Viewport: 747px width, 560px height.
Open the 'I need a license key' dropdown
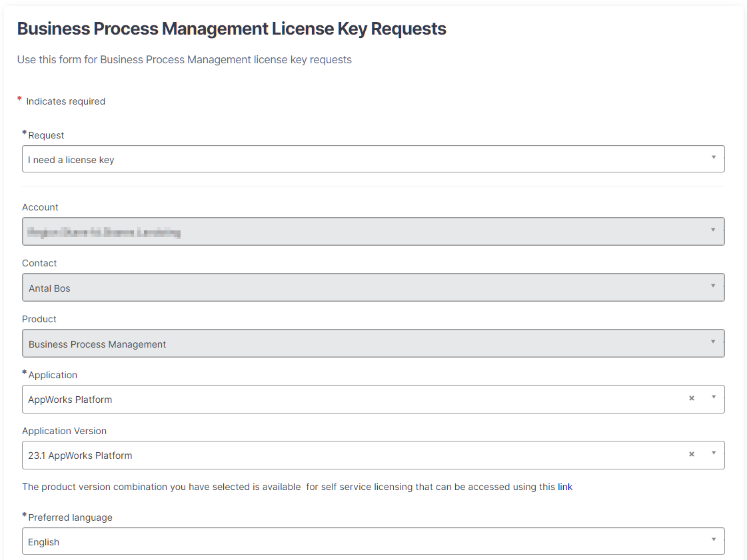tap(360, 159)
